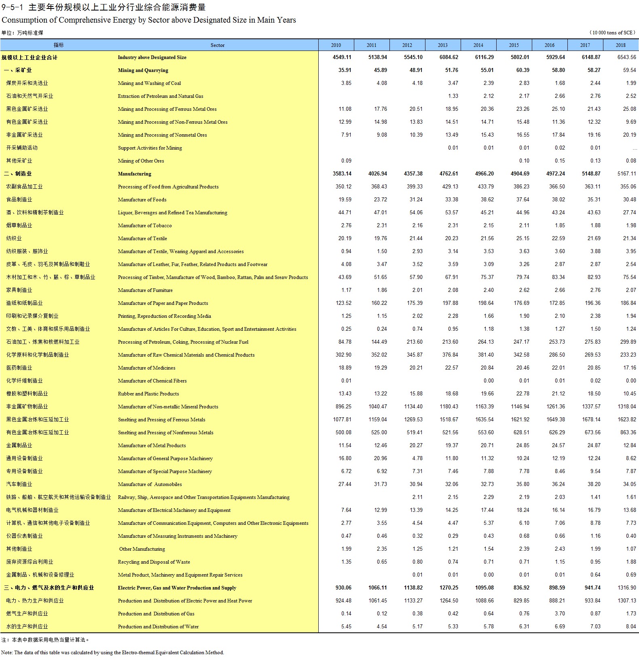Screen dimensions: 639x672
Task: Select the 2010 column header
Action: (x=336, y=45)
